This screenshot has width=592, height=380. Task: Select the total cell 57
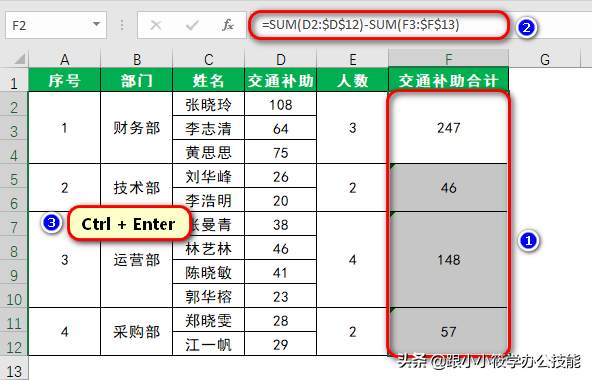(449, 332)
